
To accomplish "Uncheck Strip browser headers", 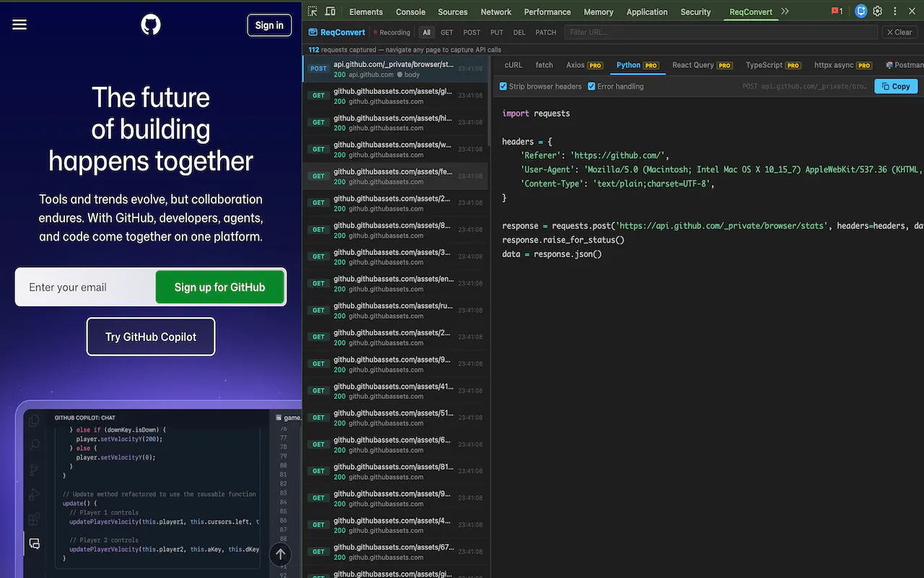I will (504, 87).
